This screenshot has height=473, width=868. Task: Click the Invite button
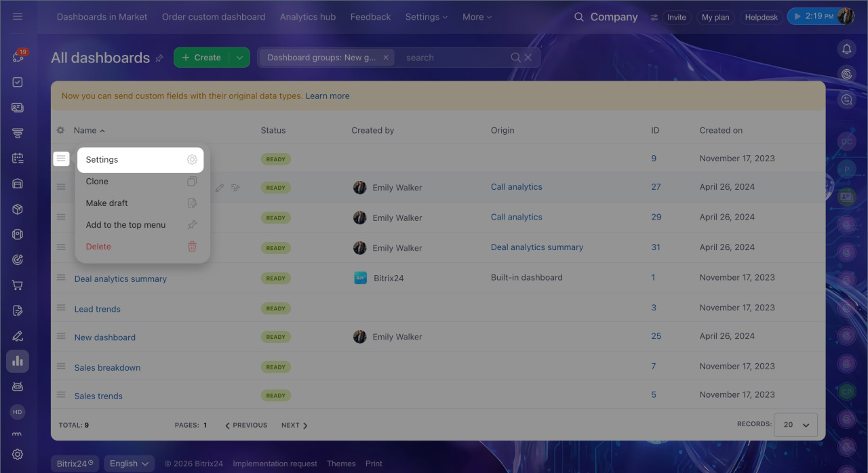pyautogui.click(x=677, y=18)
